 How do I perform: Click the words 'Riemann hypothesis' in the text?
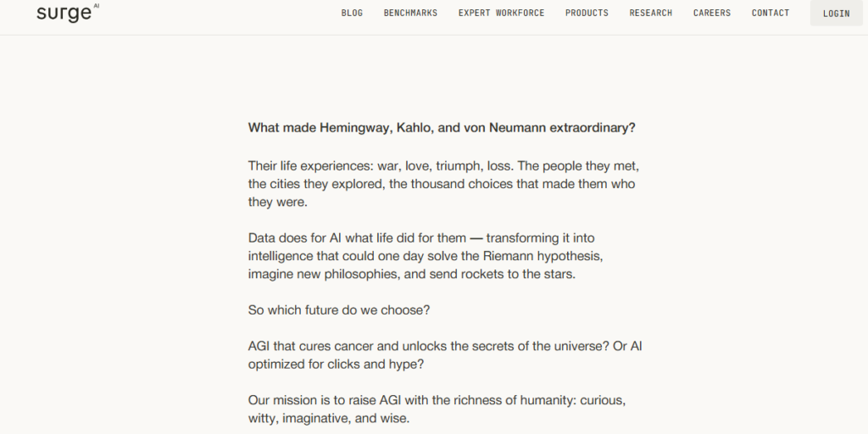542,256
